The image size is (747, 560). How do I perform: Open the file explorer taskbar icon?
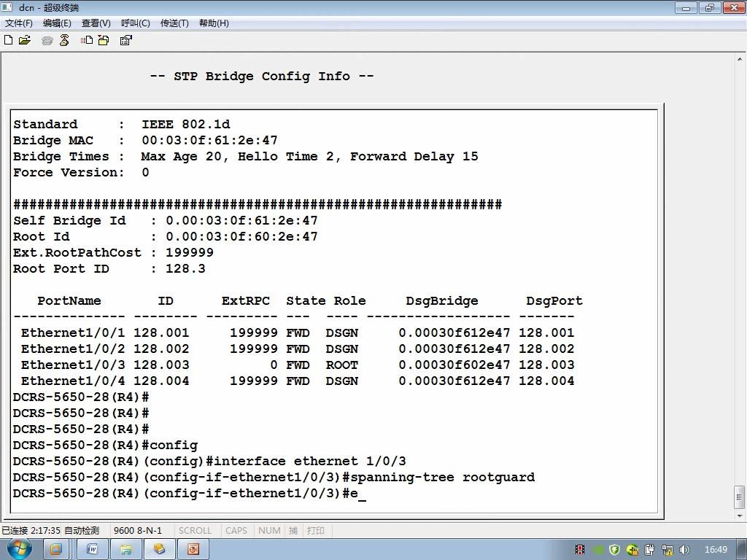pos(125,550)
